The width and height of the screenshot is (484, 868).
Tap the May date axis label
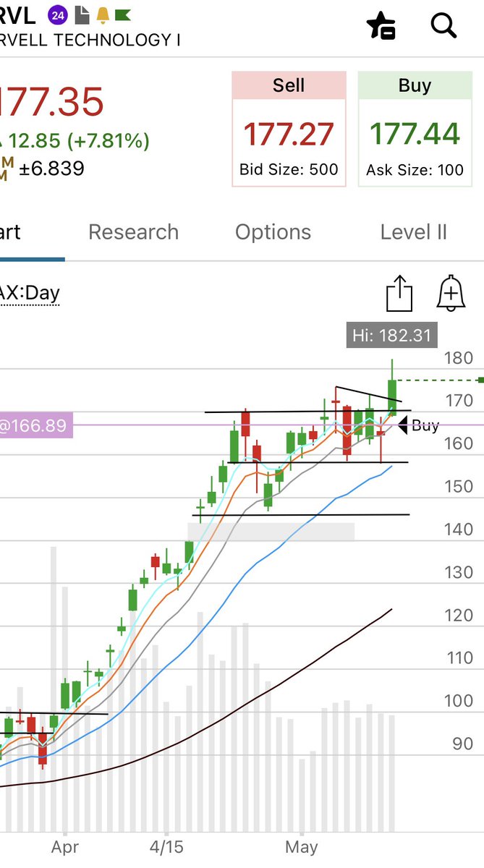[x=302, y=846]
